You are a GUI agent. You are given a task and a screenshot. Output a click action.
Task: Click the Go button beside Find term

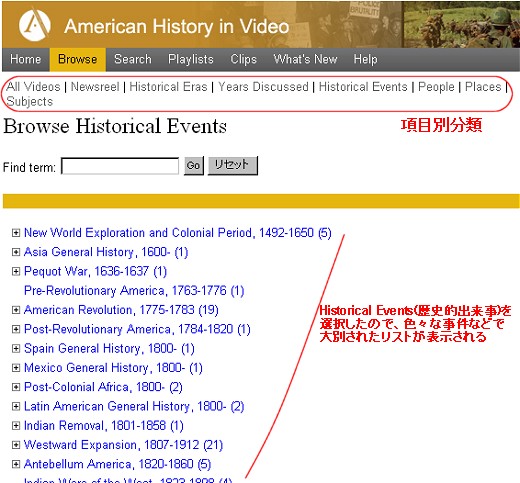point(194,166)
